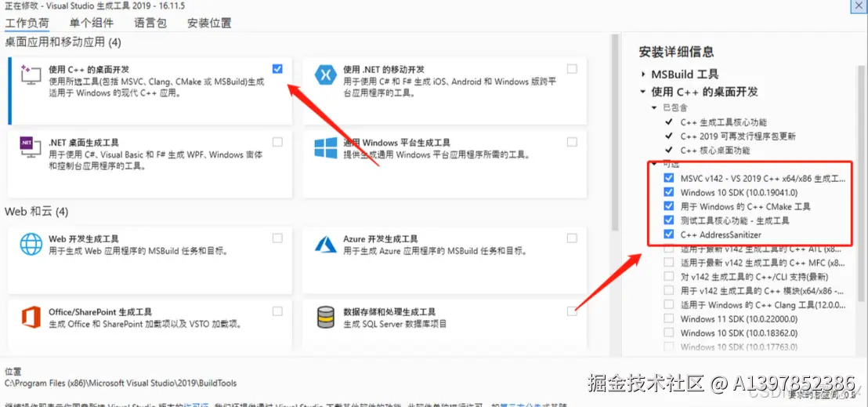Viewport: 868px width, 407px height.
Task: Check the .NET 桌面生成工具 workload checkbox
Action: (x=277, y=142)
